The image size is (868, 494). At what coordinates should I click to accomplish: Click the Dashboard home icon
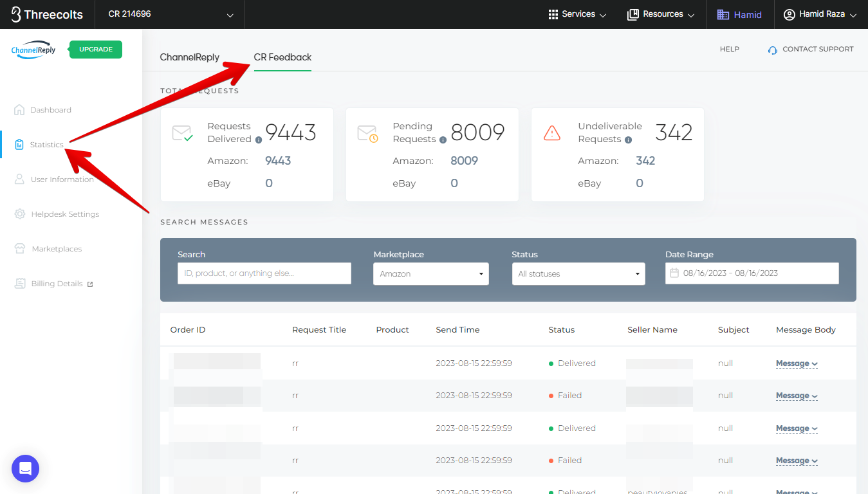point(19,110)
